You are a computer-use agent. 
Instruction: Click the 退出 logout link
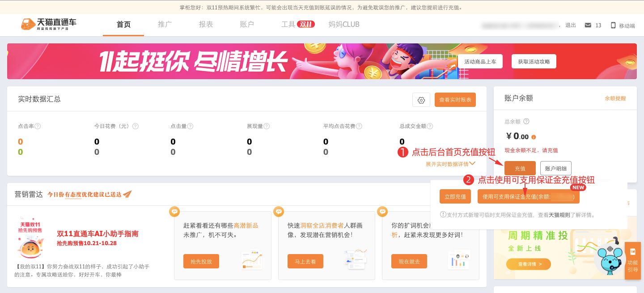(571, 25)
